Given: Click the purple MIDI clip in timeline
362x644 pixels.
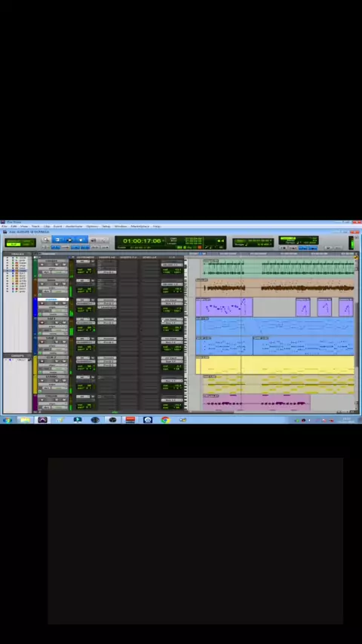Looking at the screenshot, I should click(x=224, y=307).
